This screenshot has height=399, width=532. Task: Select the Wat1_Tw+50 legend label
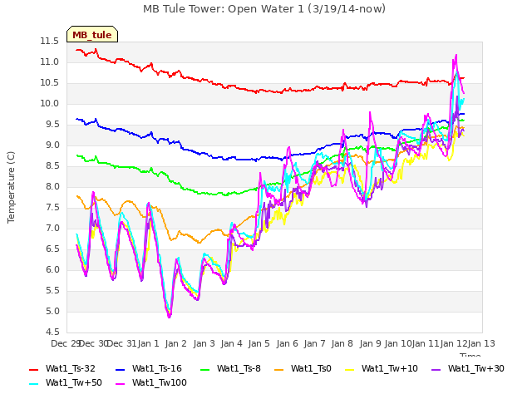pyautogui.click(x=74, y=383)
